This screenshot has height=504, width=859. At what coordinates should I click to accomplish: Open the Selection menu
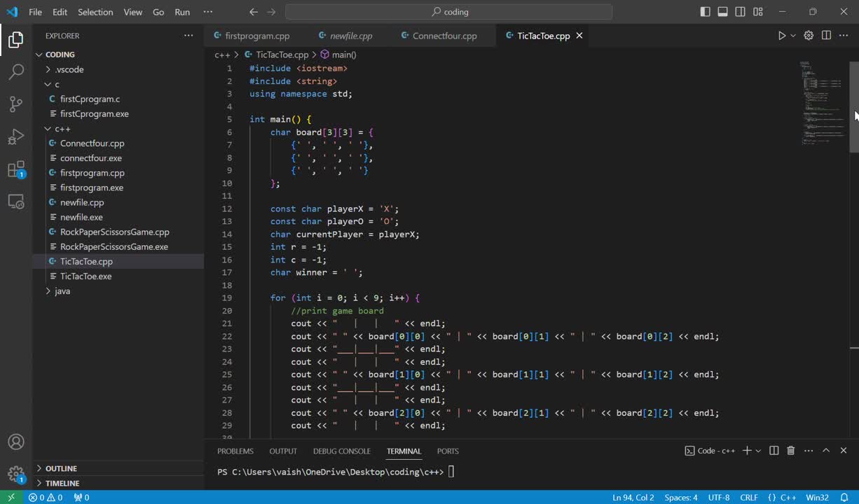coord(95,12)
